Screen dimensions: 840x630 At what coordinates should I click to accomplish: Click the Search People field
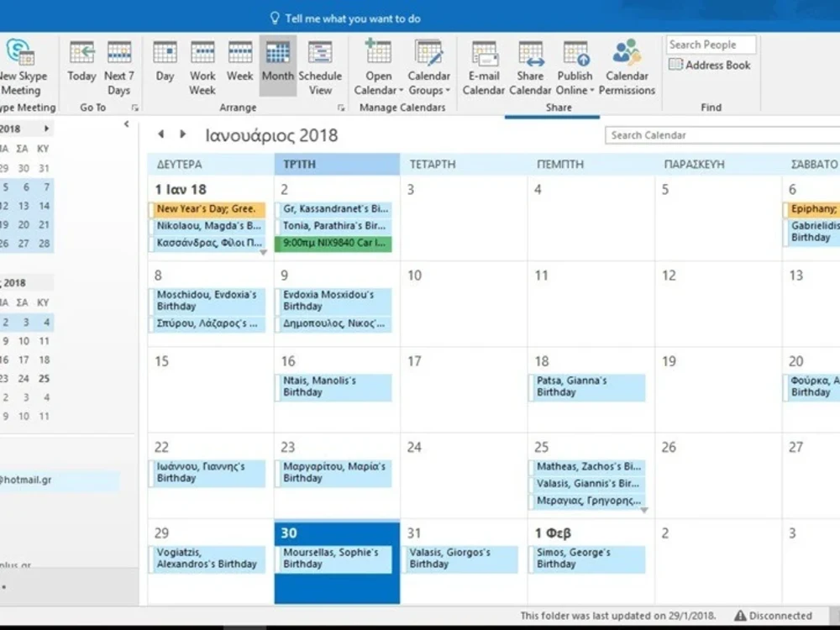point(711,45)
